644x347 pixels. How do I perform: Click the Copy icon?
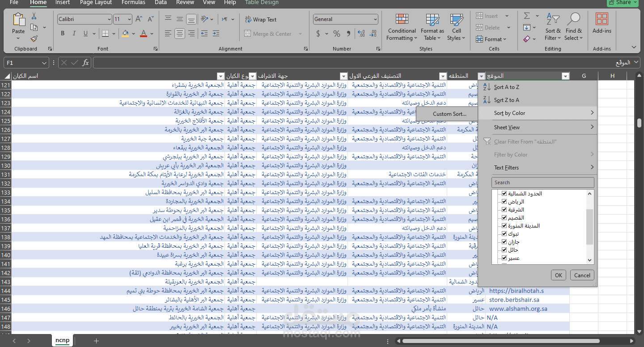34,27
